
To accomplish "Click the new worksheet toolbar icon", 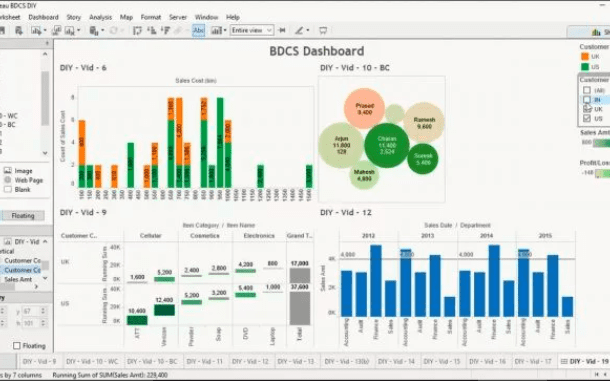I will [x=36, y=30].
